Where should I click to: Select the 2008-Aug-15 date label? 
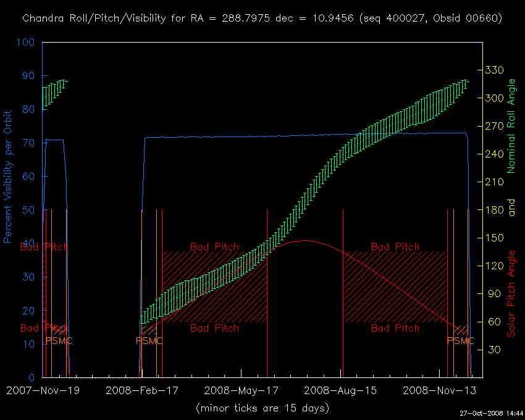click(342, 390)
